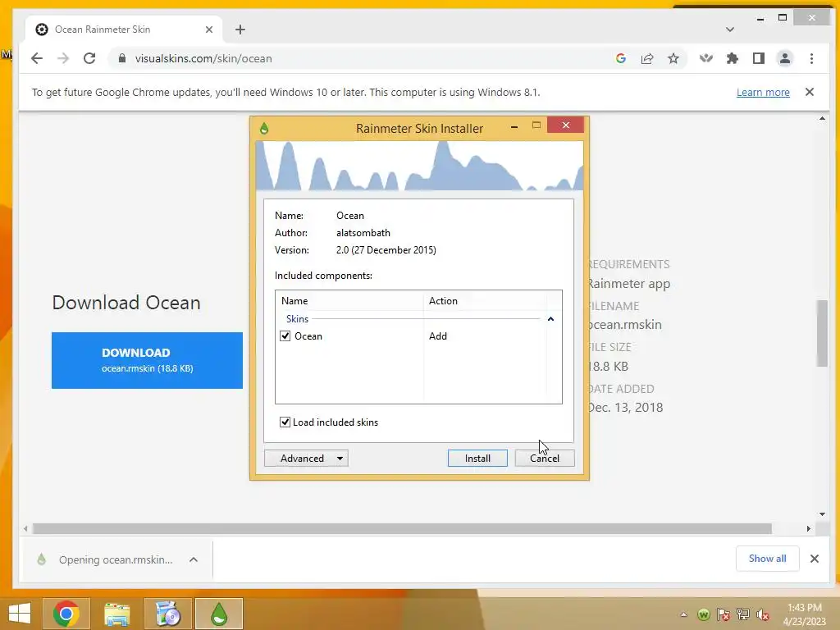Click the horizontal scroll left arrow
Viewport: 840px width, 630px height.
[25, 529]
